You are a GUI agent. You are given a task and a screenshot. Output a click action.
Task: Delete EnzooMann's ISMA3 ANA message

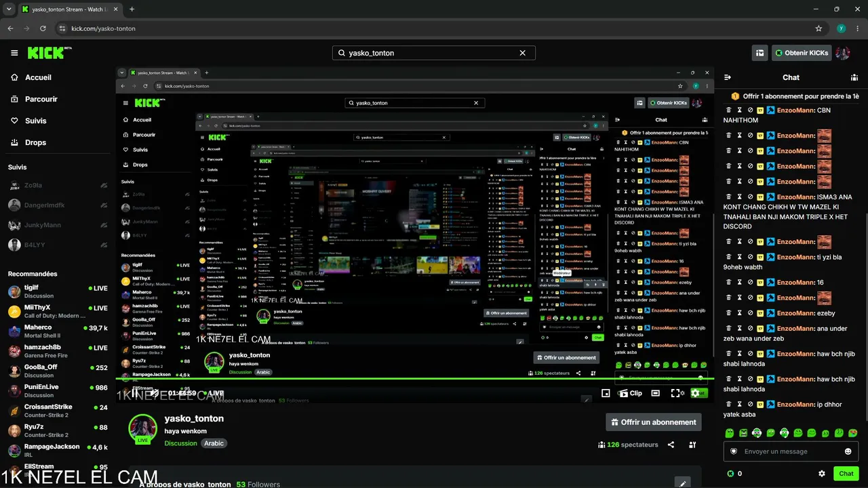[x=729, y=197]
